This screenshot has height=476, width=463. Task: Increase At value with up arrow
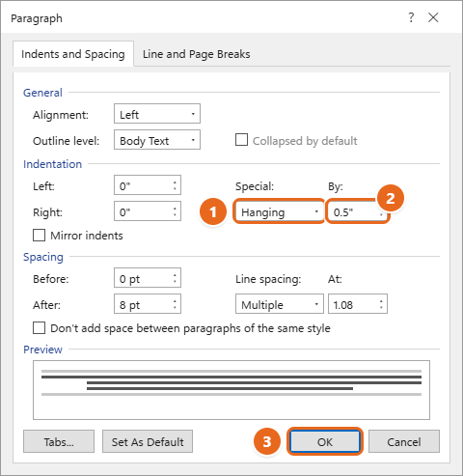pyautogui.click(x=381, y=301)
